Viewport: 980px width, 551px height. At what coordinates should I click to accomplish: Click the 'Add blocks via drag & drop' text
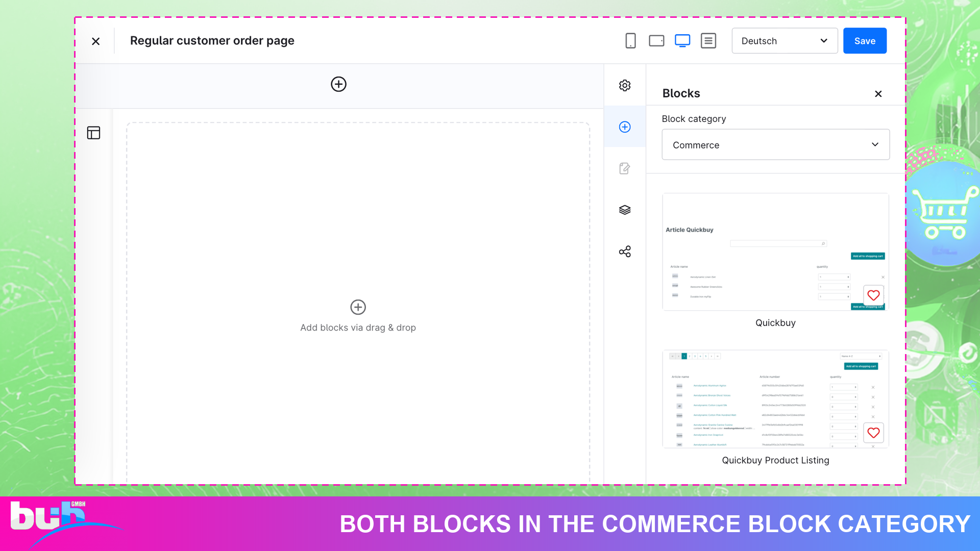(358, 328)
